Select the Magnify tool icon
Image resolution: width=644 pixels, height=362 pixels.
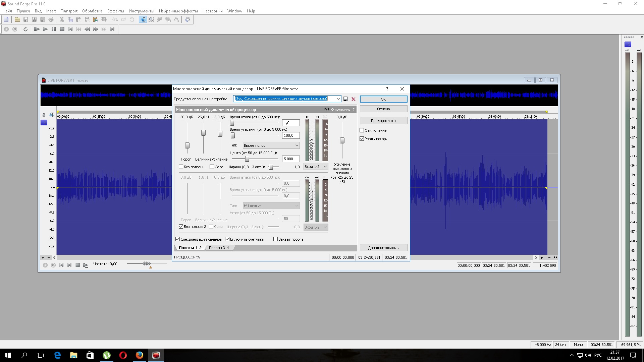(151, 19)
